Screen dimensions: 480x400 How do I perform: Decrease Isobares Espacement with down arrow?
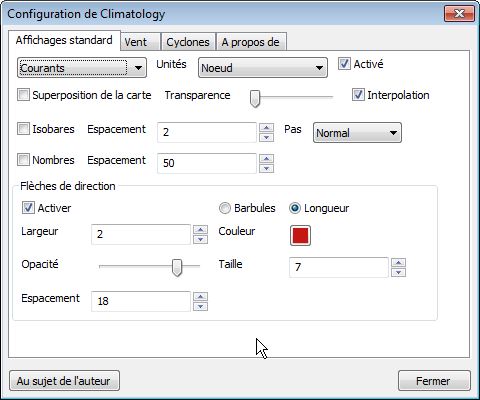pos(266,137)
